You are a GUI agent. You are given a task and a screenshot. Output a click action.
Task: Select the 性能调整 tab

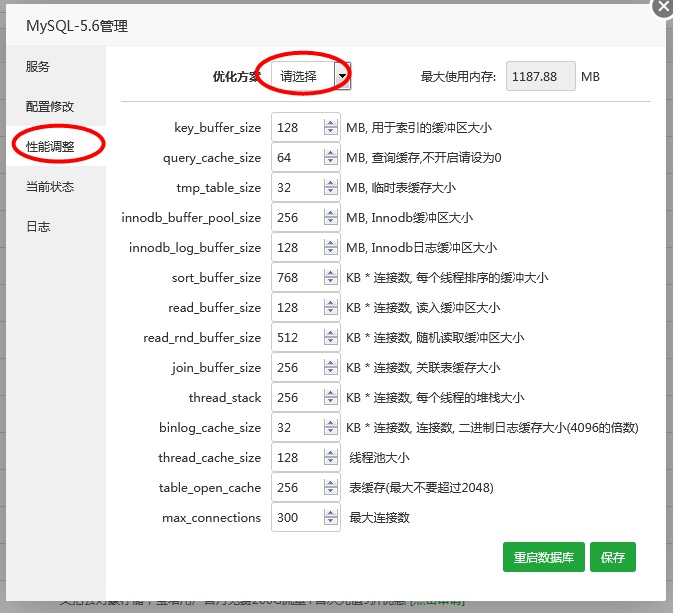(x=56, y=146)
